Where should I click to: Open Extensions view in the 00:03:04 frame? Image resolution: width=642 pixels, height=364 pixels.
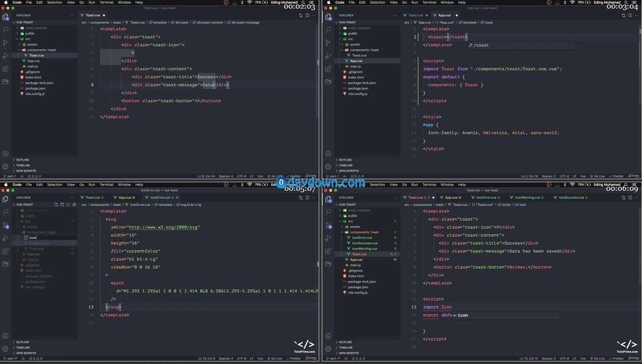pos(328,69)
